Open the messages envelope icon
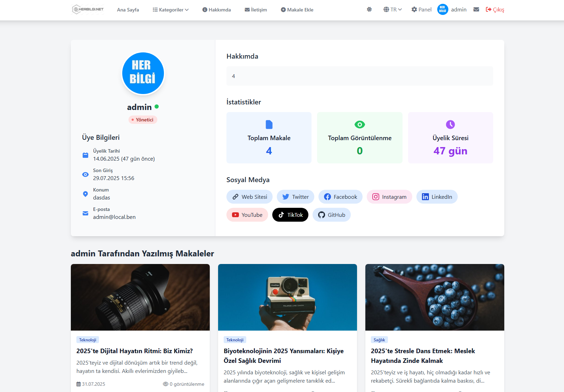Image resolution: width=564 pixels, height=392 pixels. coord(476,9)
